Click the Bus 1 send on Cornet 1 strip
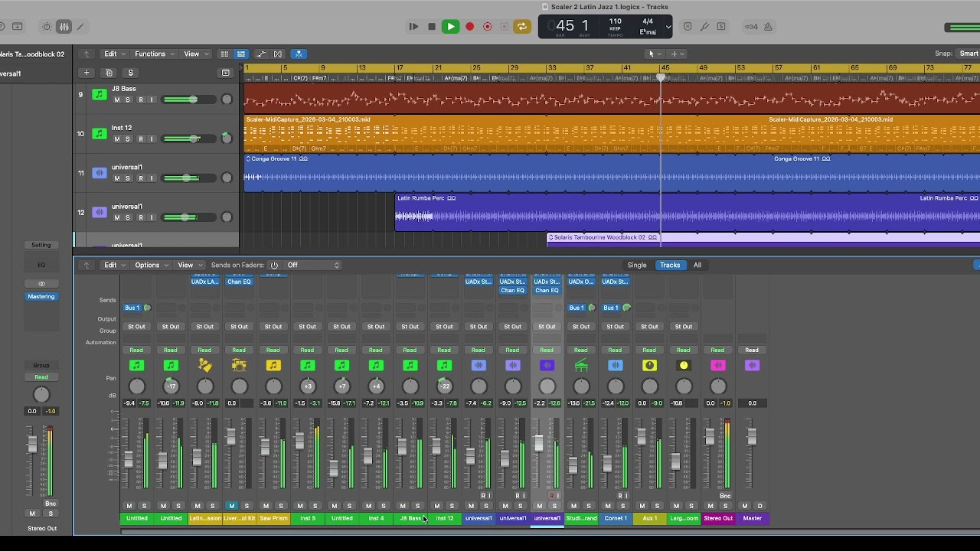The image size is (980, 551). (x=611, y=308)
